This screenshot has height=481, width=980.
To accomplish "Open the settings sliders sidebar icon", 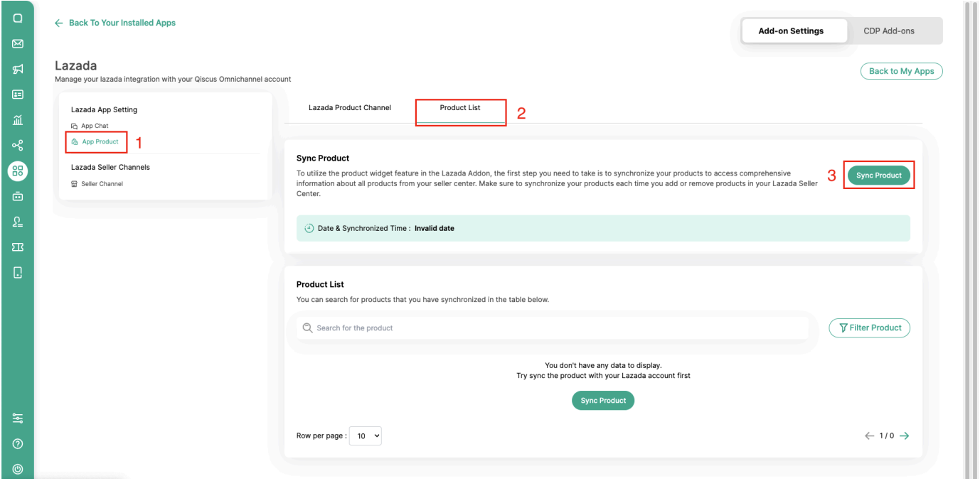I will [17, 420].
